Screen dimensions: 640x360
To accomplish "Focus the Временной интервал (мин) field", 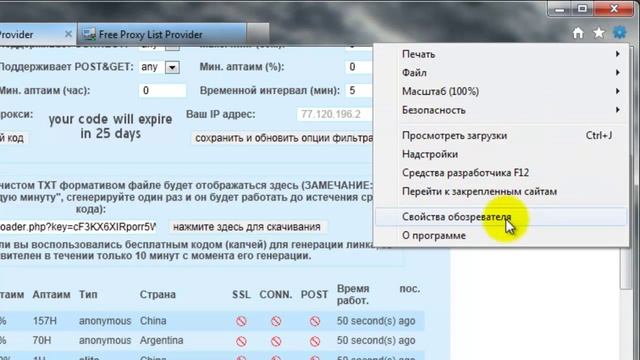I will pyautogui.click(x=359, y=90).
